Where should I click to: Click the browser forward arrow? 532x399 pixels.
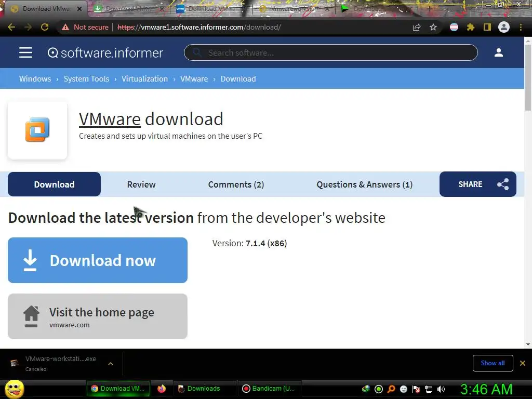(x=28, y=27)
